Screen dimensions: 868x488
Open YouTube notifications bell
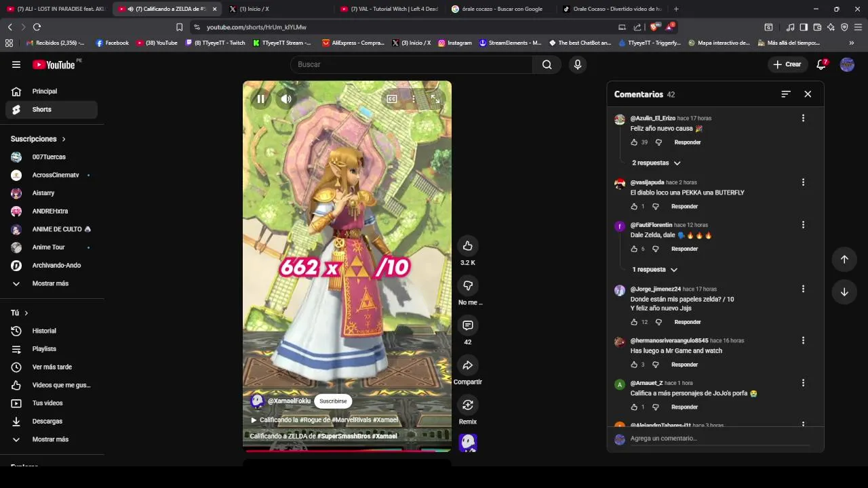[x=821, y=64]
